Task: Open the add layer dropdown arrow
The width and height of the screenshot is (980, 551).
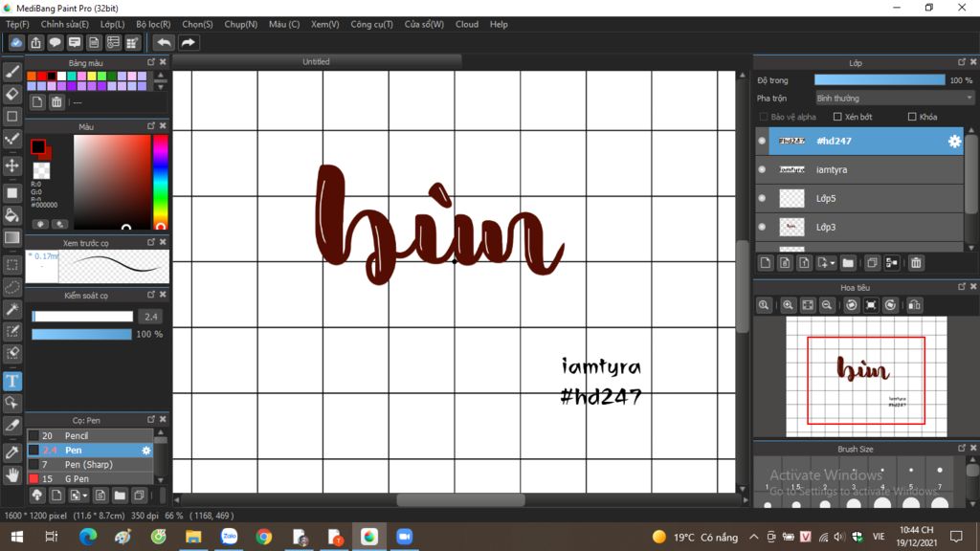Action: tap(833, 263)
